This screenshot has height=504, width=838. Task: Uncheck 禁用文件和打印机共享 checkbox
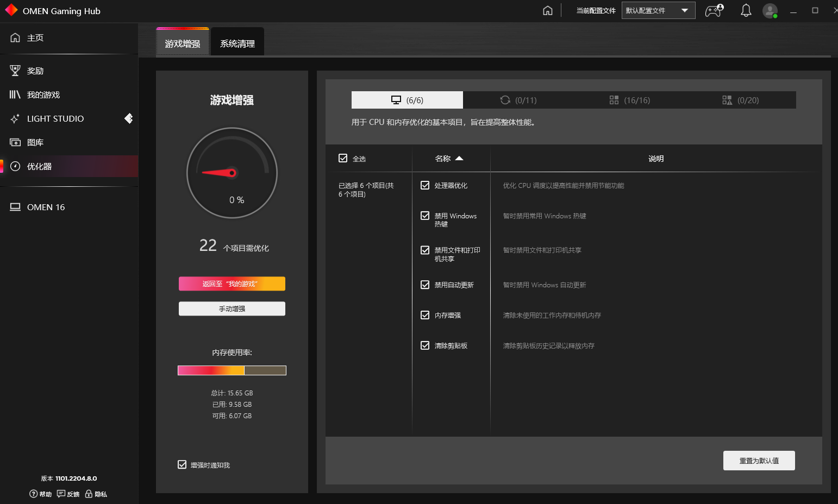pos(425,250)
